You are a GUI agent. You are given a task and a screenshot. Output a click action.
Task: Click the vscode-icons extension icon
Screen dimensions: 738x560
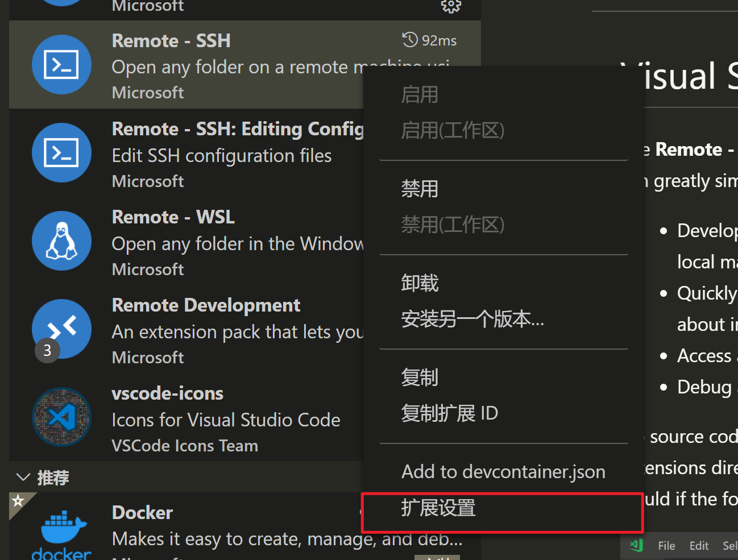[61, 417]
